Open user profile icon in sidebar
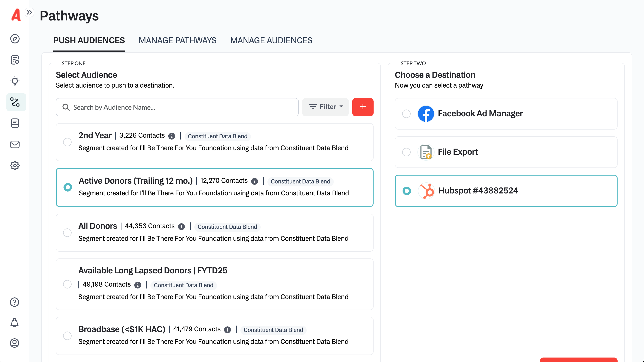Image resolution: width=644 pixels, height=362 pixels. point(14,343)
